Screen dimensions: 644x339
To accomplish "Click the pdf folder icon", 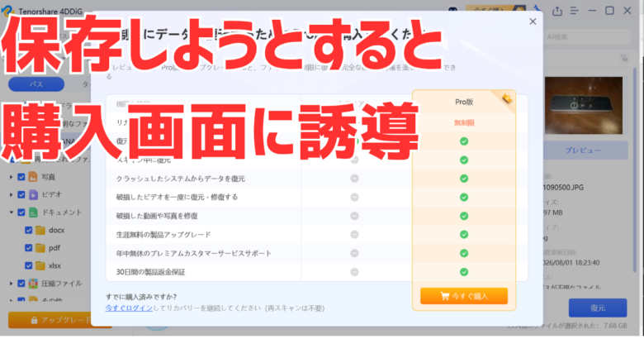I will [40, 248].
